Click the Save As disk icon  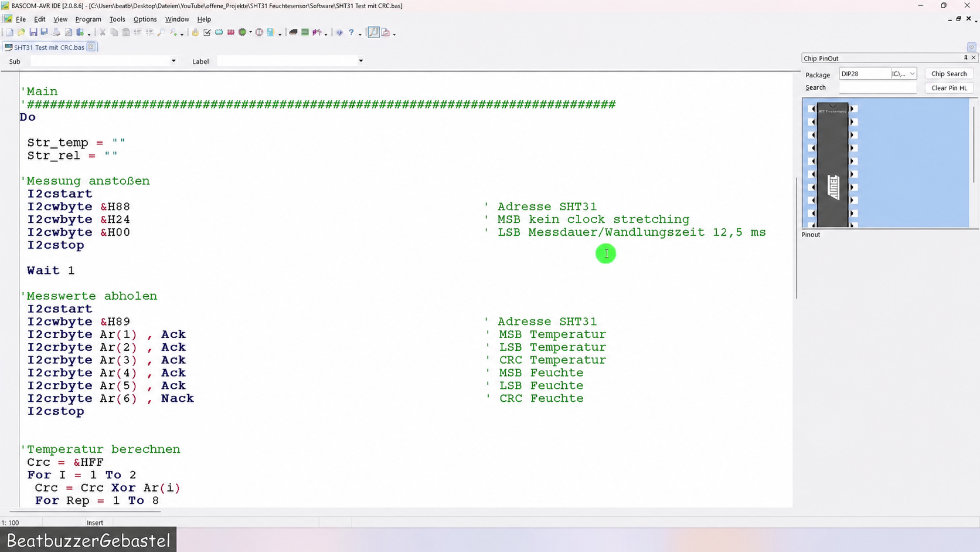[x=44, y=32]
